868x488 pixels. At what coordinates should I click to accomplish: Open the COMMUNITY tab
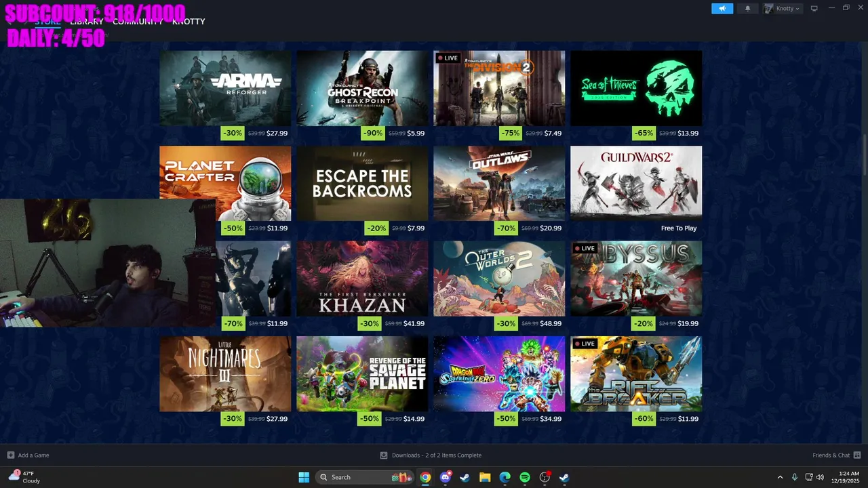point(138,22)
